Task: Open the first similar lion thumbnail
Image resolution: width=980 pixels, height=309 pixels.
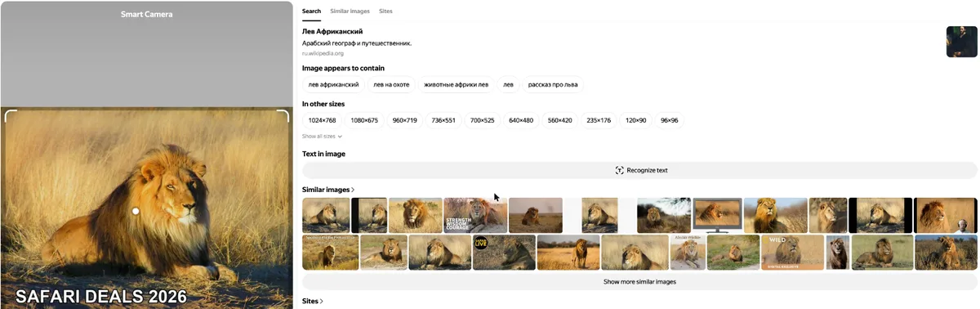Action: (326, 215)
